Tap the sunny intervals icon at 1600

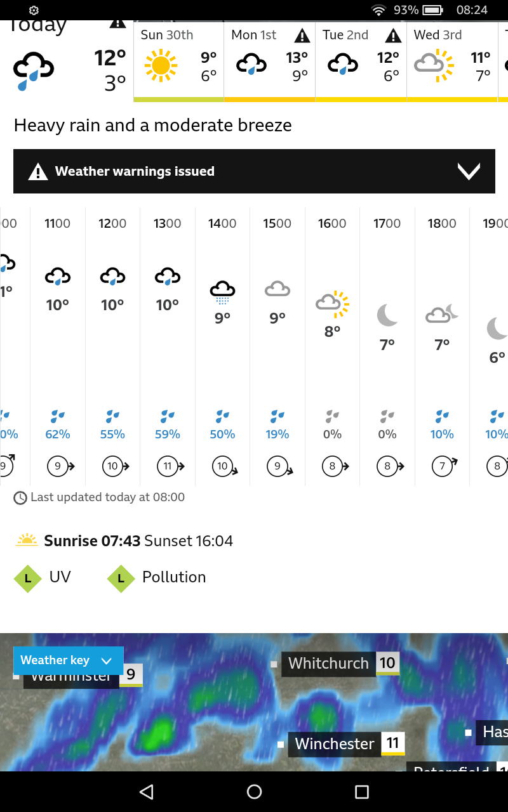tap(331, 304)
